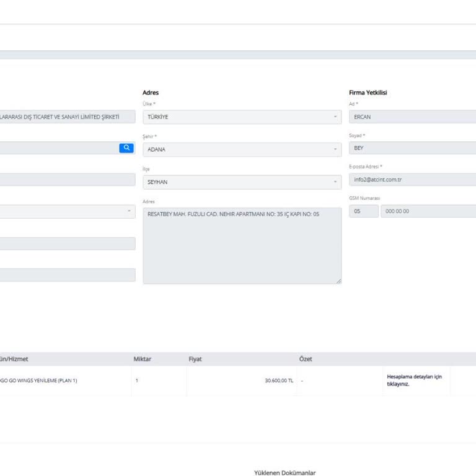Click the Fiyat column header
This screenshot has height=476, width=476.
(195, 359)
